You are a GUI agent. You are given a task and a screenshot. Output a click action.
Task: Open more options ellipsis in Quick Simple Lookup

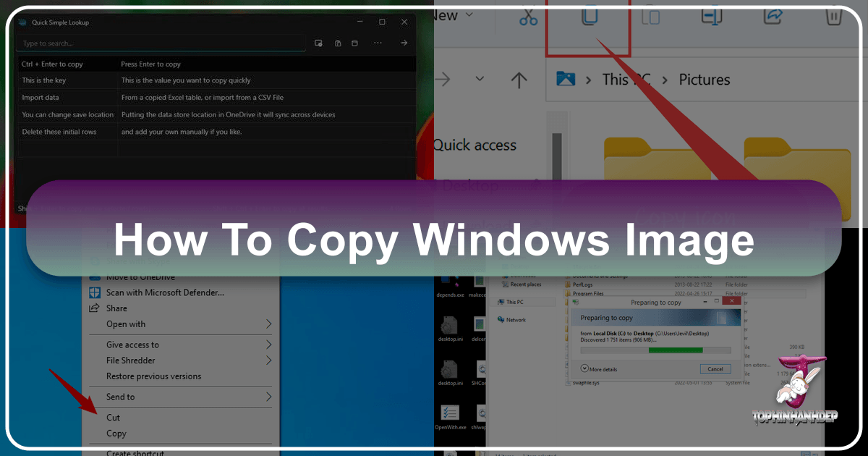pos(378,43)
